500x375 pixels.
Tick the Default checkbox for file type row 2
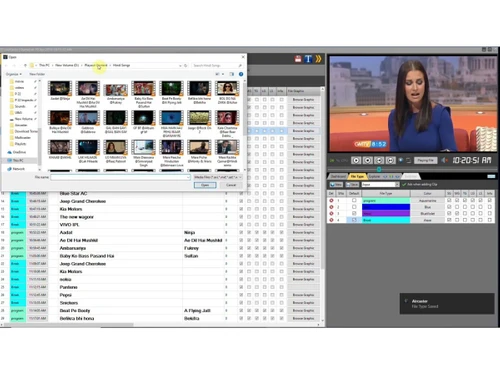354,207
